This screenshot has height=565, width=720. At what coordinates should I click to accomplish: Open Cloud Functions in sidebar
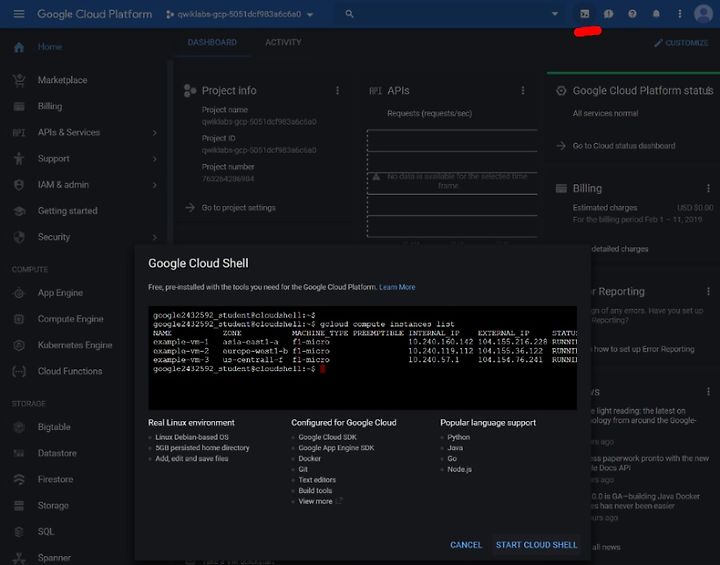[x=70, y=371]
